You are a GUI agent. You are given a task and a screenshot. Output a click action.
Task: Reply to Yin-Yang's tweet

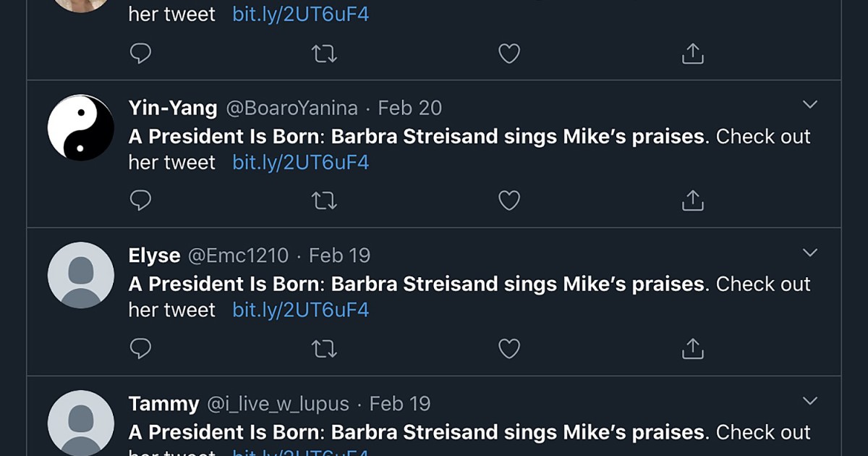tap(140, 200)
